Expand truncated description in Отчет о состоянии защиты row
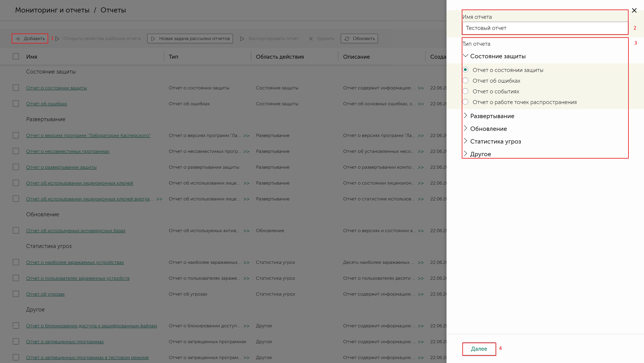 tap(421, 88)
